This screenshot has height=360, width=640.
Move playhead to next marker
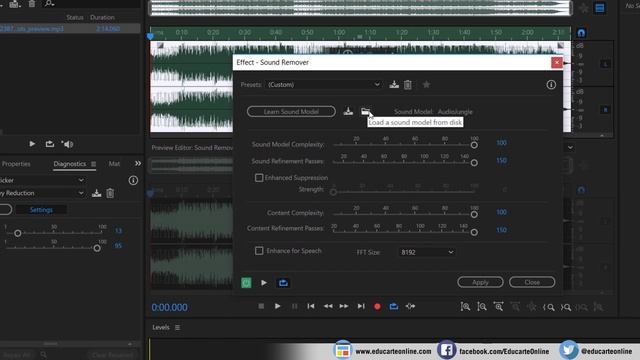tap(361, 306)
